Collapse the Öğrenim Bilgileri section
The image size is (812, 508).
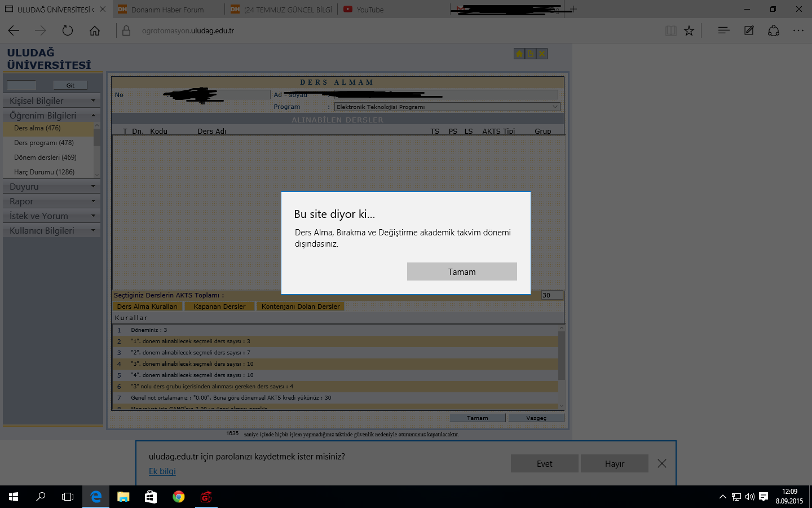(52, 115)
